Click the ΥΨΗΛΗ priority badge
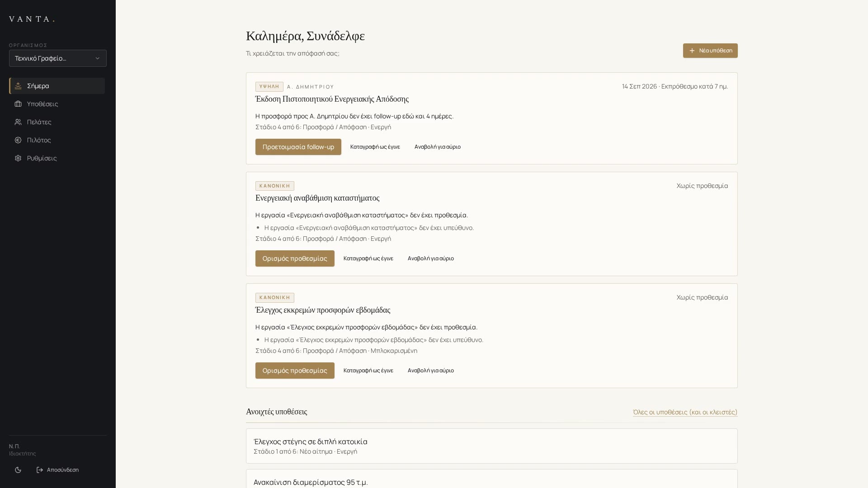The width and height of the screenshot is (868, 488). click(x=269, y=87)
